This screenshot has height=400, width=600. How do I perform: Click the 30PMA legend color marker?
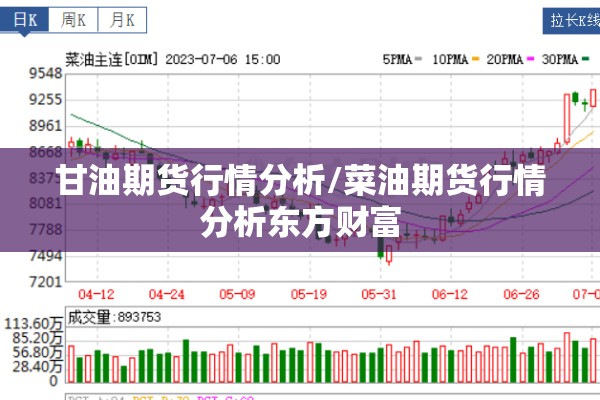(x=585, y=59)
